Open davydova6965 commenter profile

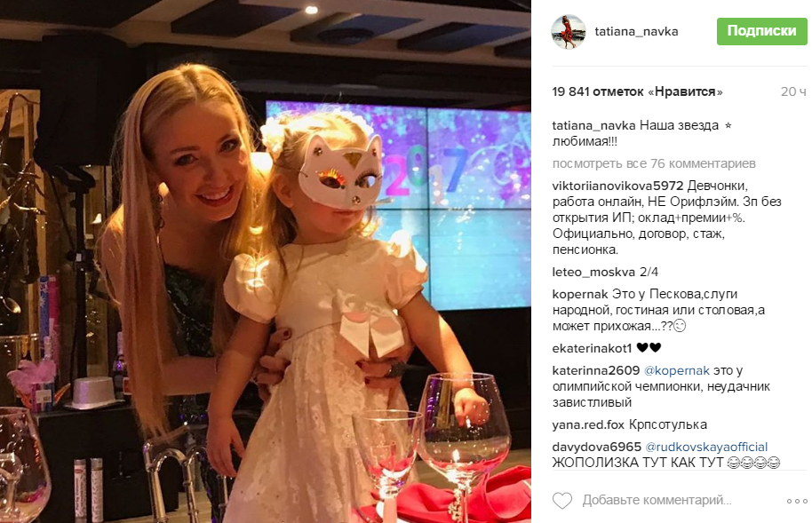597,447
